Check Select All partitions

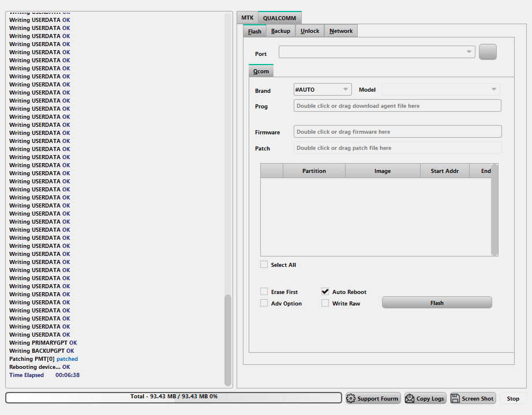[x=264, y=265]
